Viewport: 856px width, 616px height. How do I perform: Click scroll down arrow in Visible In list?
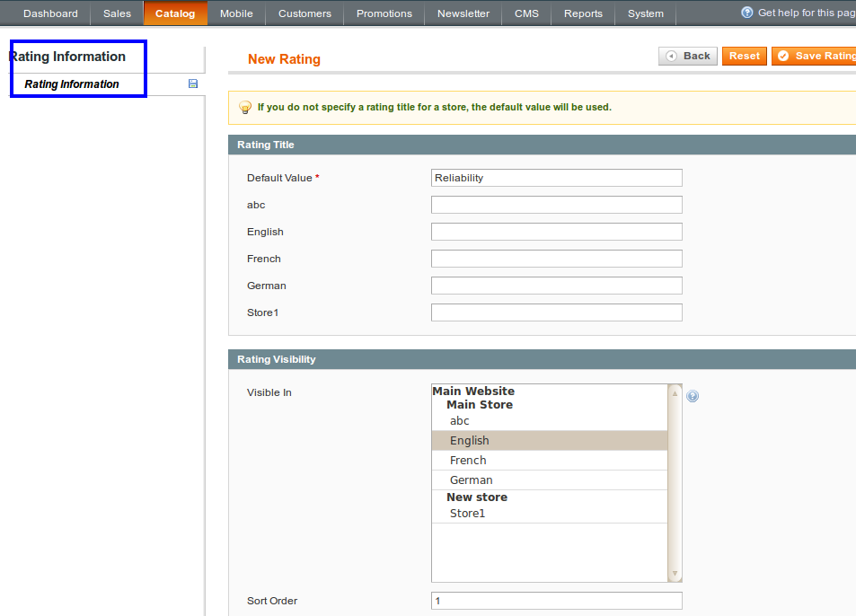click(x=675, y=574)
